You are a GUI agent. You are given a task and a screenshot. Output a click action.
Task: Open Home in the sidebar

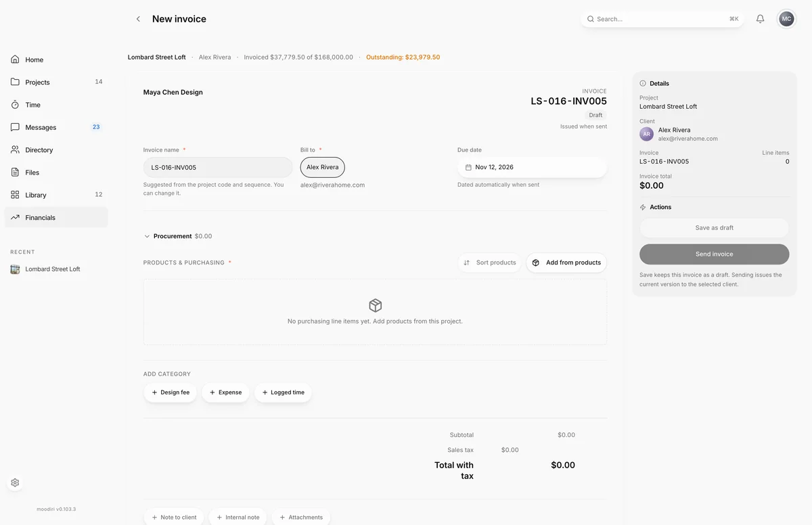click(56, 60)
